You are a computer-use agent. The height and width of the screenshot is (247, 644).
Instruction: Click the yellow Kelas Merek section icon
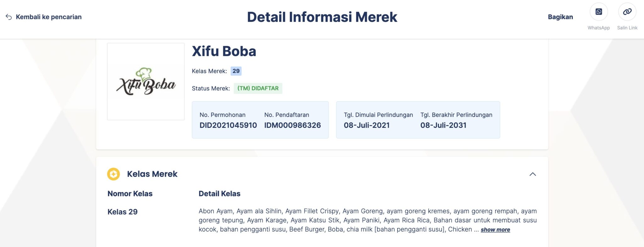click(114, 174)
